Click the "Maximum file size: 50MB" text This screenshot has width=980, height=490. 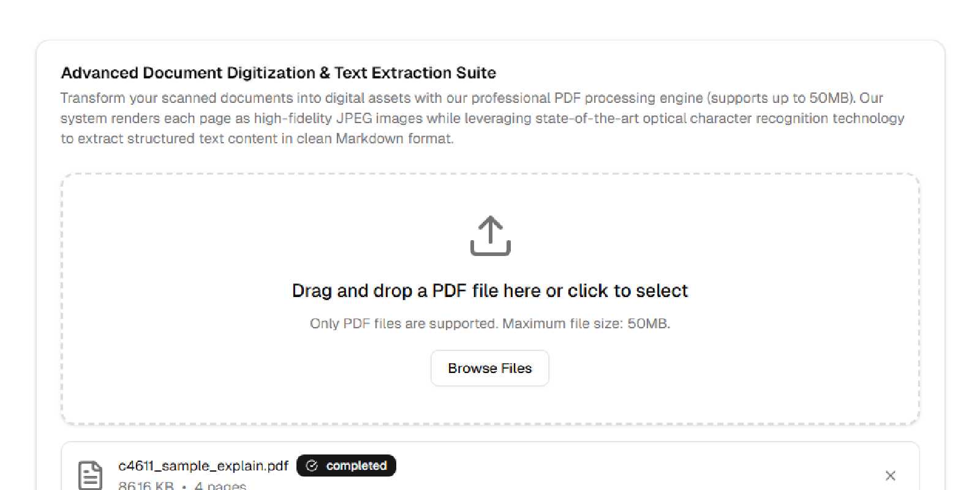[x=586, y=323]
